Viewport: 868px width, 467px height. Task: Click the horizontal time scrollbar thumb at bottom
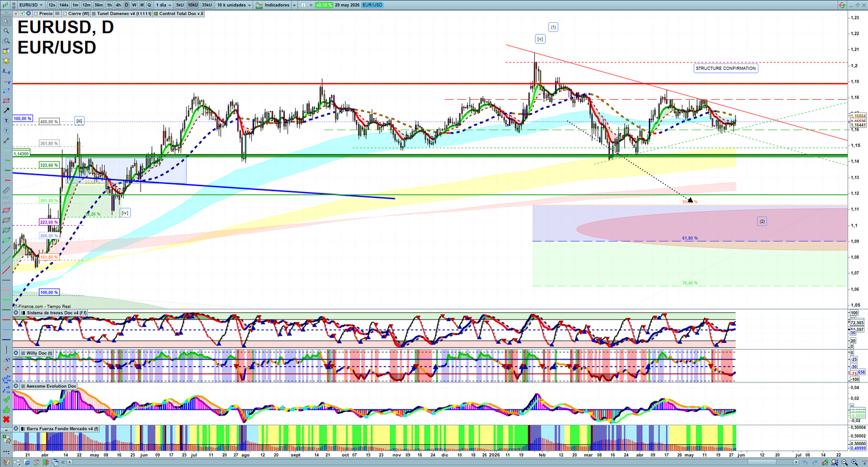click(762, 462)
